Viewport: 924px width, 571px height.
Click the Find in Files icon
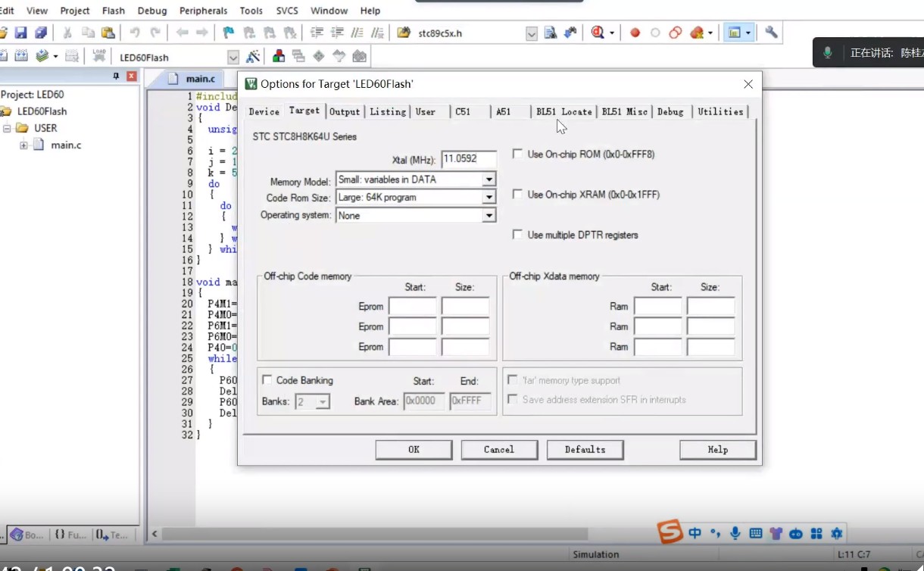click(551, 33)
